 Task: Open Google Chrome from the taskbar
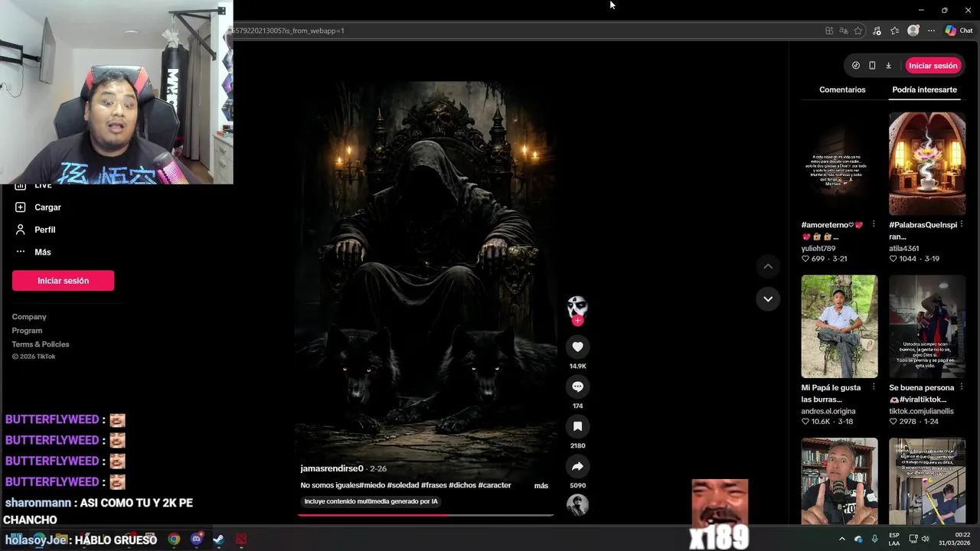(x=175, y=540)
